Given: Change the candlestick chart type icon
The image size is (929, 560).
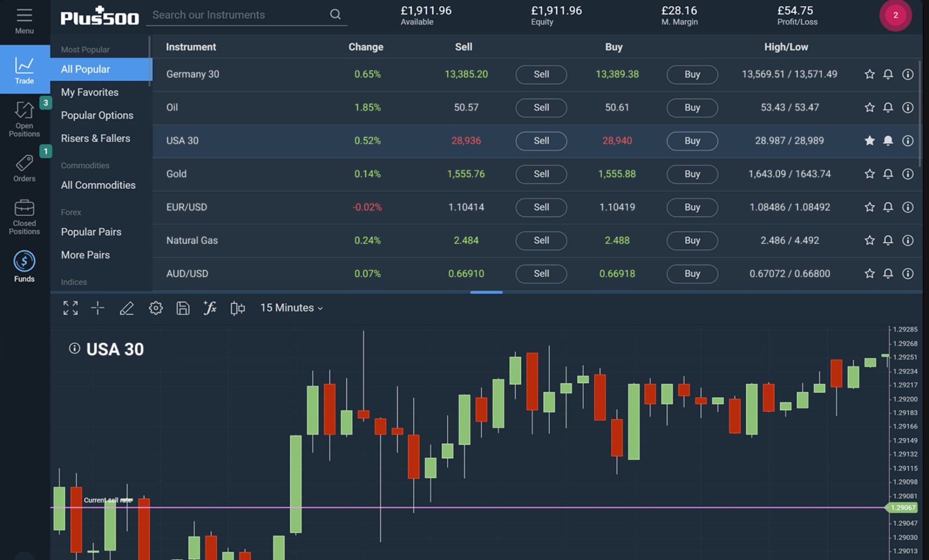Looking at the screenshot, I should point(237,308).
